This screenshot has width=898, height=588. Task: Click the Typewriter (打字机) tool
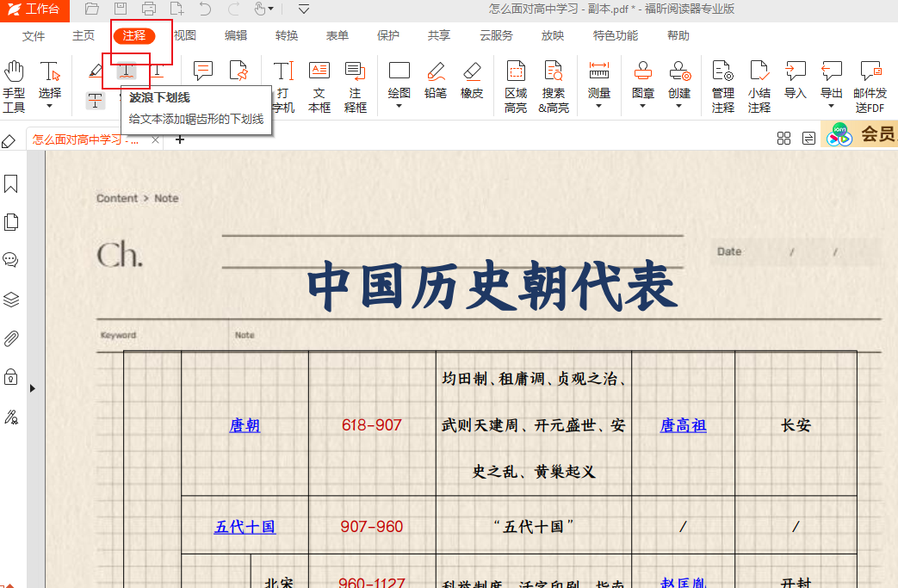283,87
